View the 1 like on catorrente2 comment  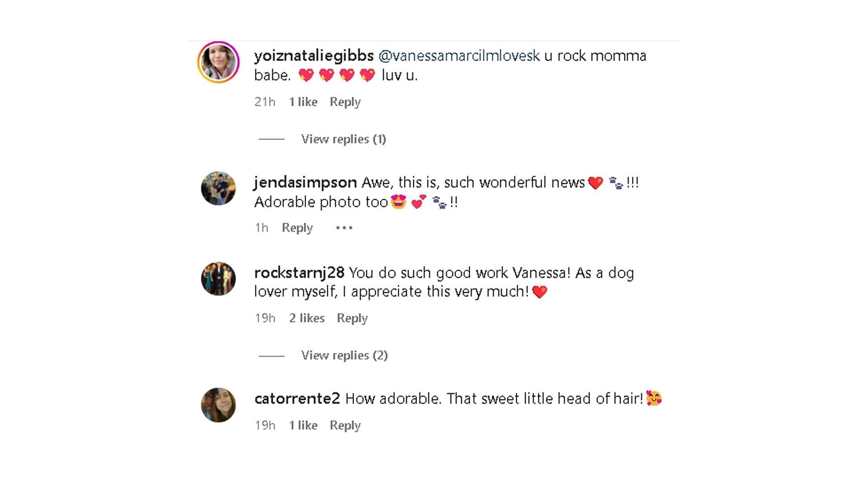[x=303, y=426]
